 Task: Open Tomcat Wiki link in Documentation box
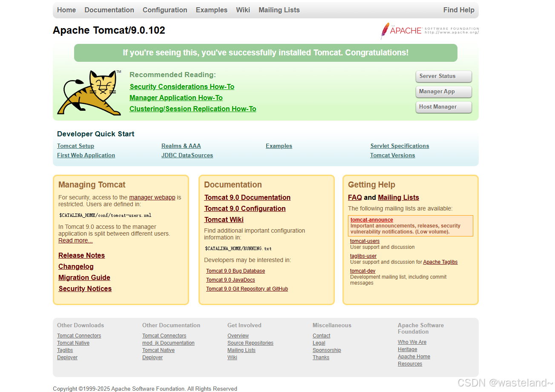[x=224, y=219]
